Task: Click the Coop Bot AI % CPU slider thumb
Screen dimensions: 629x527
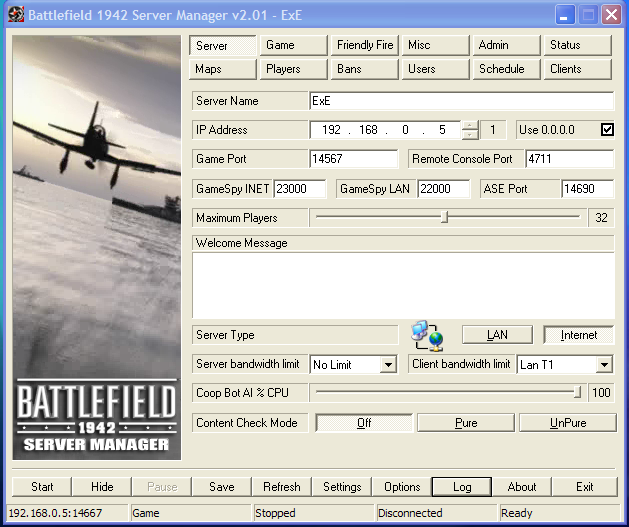Action: (x=577, y=392)
